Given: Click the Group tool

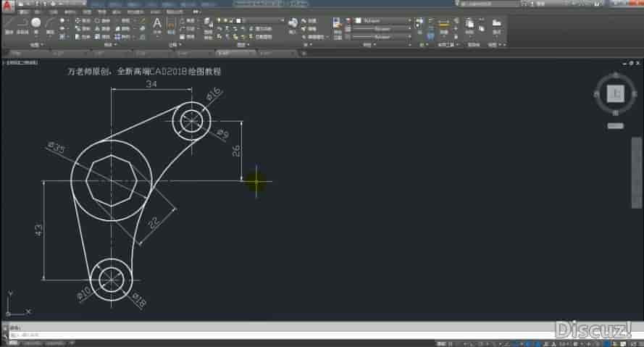Looking at the screenshot, I should pyautogui.click(x=419, y=25).
